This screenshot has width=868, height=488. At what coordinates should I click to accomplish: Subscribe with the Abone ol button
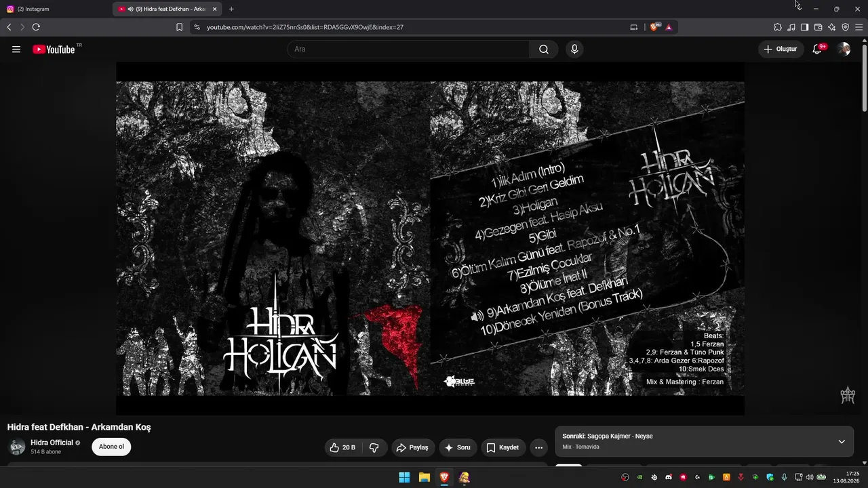pos(112,447)
